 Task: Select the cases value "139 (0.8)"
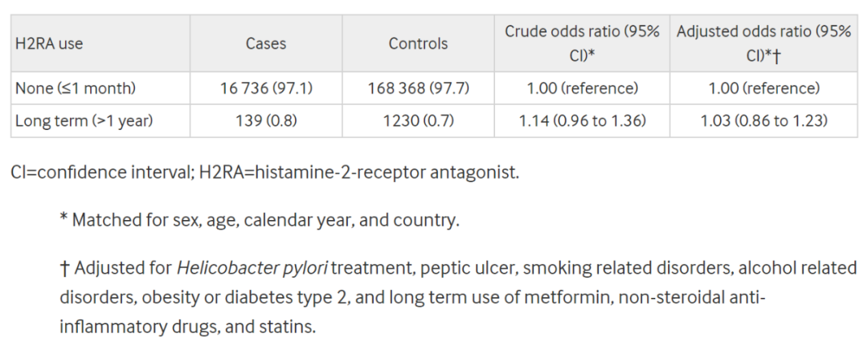click(266, 121)
